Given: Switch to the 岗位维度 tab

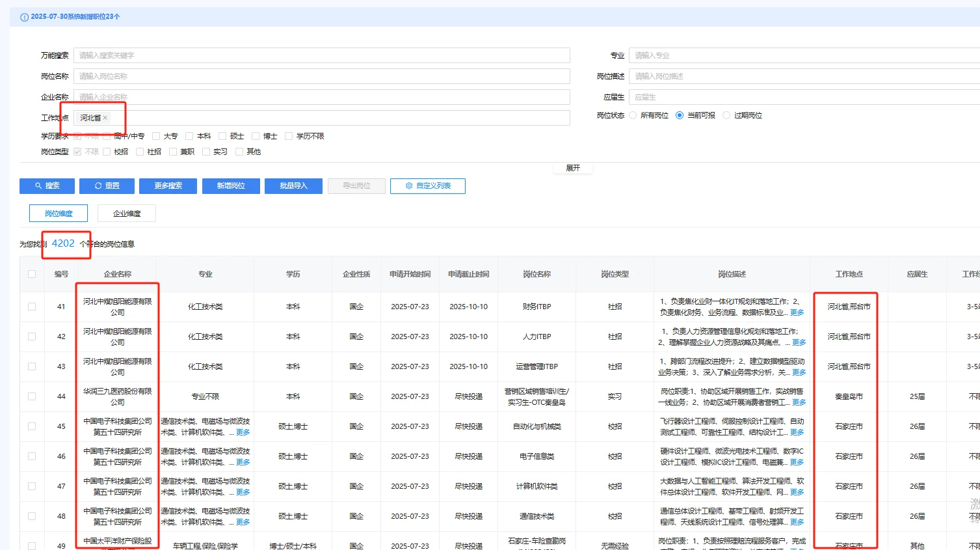Looking at the screenshot, I should [x=59, y=213].
